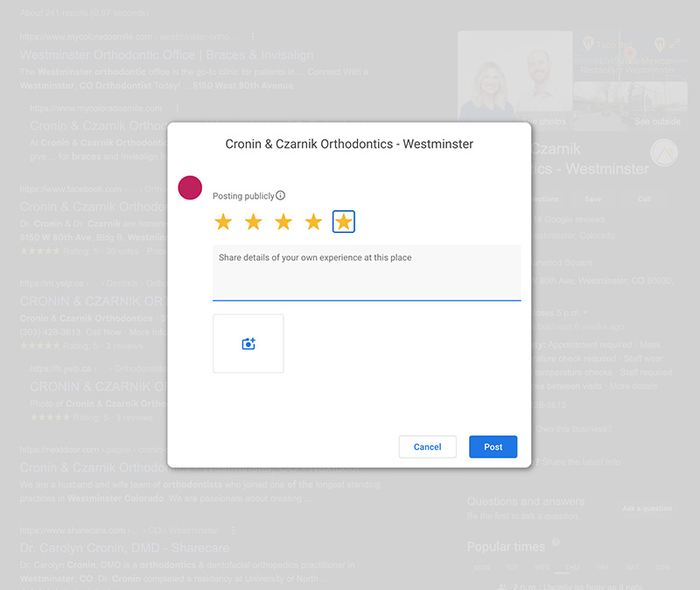Click the dialog title Cronin & Czarnik Orthodontics - Westminster
Viewport: 700px width, 590px height.
coord(349,144)
